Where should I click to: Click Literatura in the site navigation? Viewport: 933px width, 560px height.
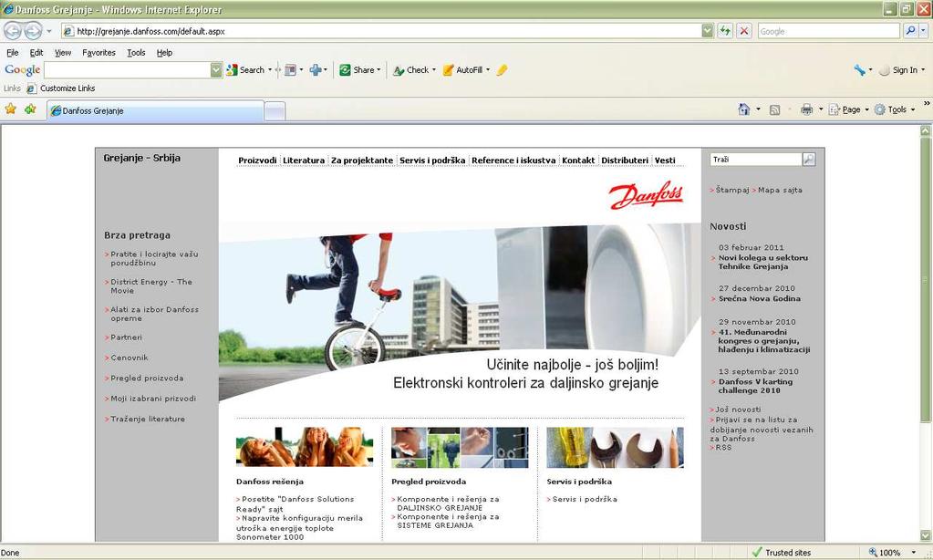pos(304,161)
